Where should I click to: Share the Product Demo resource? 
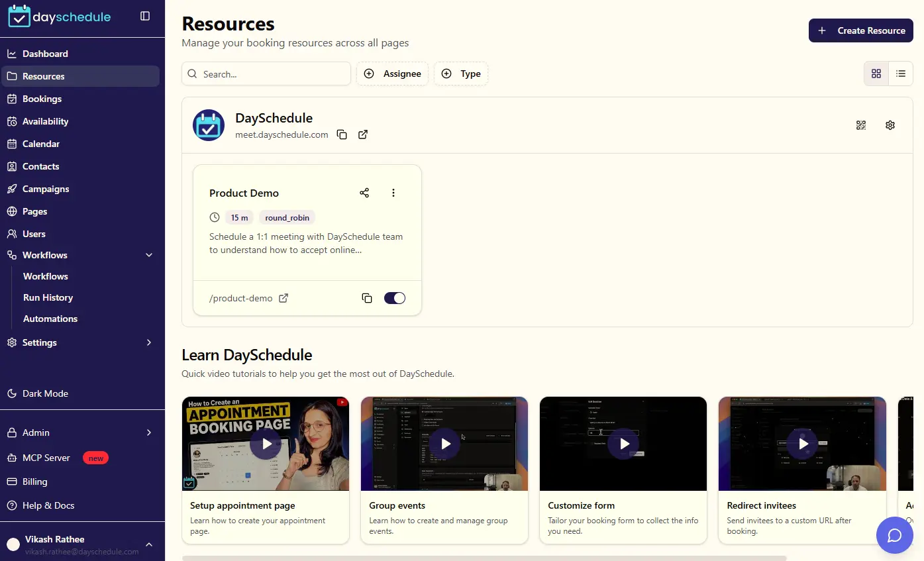click(x=364, y=193)
